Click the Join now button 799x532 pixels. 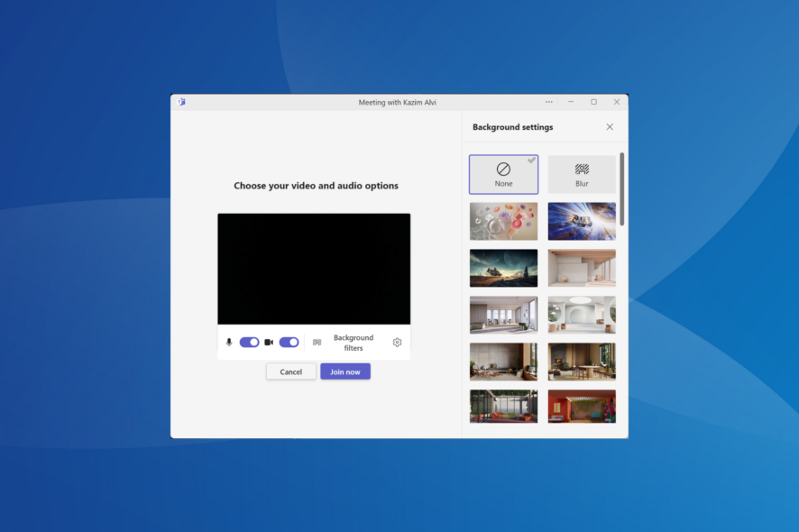(x=345, y=371)
